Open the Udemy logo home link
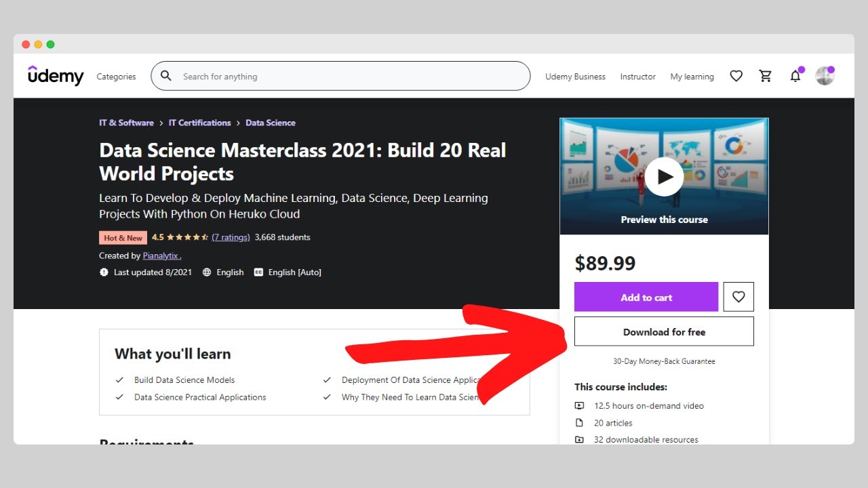The image size is (868, 488). click(56, 76)
